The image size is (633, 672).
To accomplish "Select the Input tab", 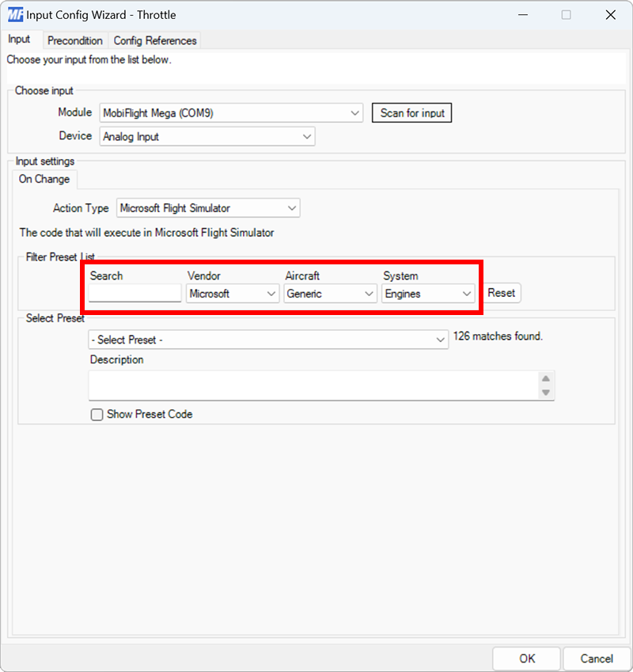I will 21,39.
